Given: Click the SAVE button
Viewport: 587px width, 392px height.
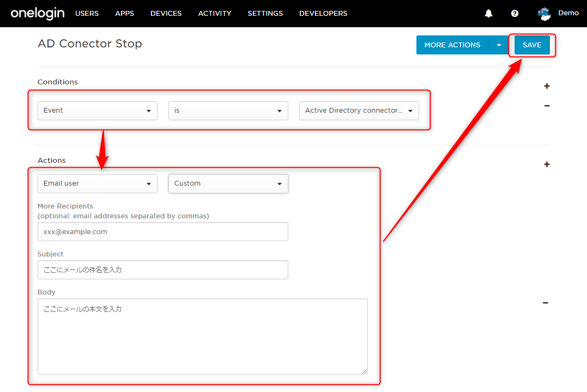Looking at the screenshot, I should 532,45.
